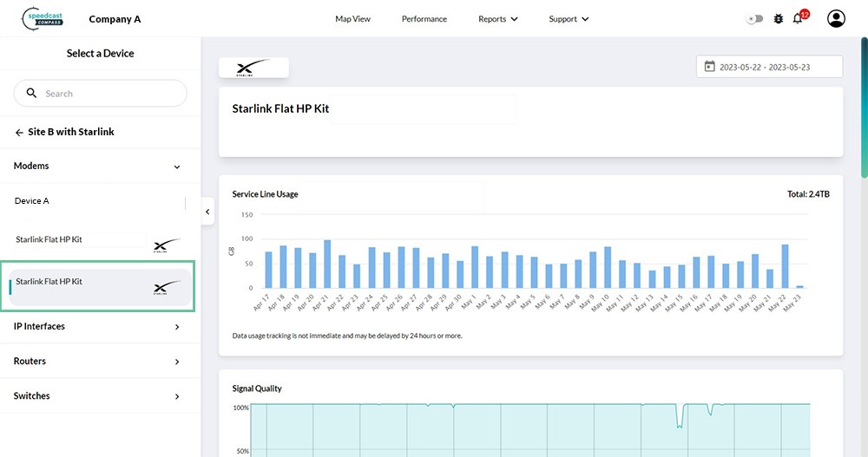Image resolution: width=868 pixels, height=457 pixels.
Task: Click the search magnifier icon
Action: [31, 93]
